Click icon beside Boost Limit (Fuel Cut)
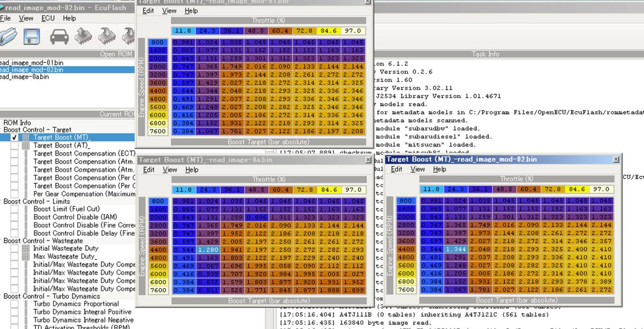Image resolution: width=644 pixels, height=329 pixels. (x=25, y=209)
